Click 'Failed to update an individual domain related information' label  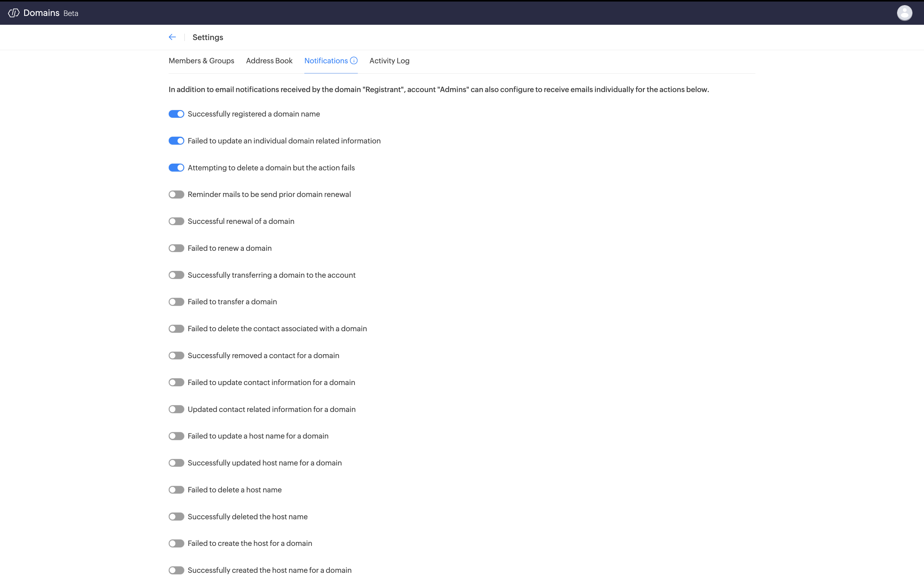[x=284, y=141]
